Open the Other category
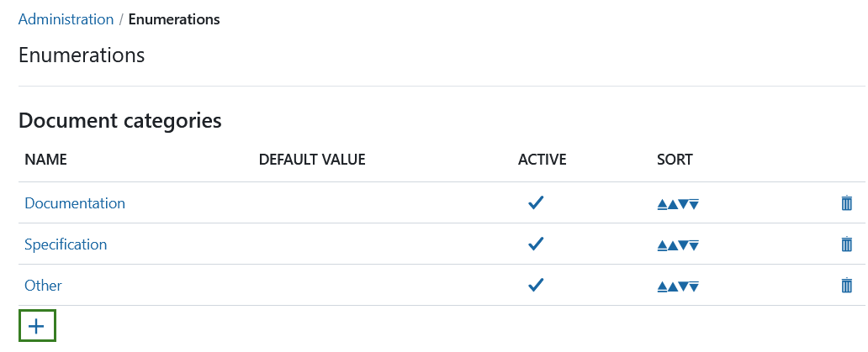The width and height of the screenshot is (868, 352). coord(43,286)
